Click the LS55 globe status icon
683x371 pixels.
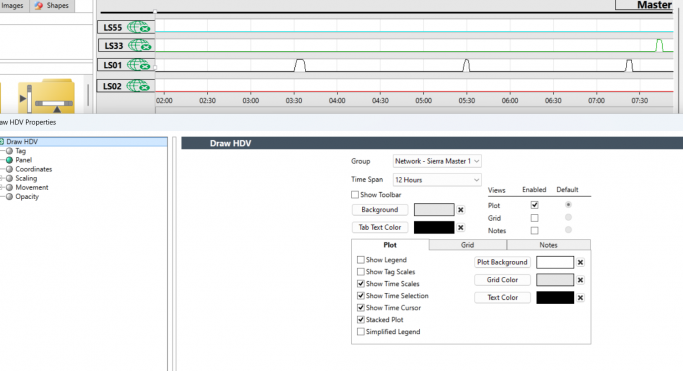coord(139,27)
